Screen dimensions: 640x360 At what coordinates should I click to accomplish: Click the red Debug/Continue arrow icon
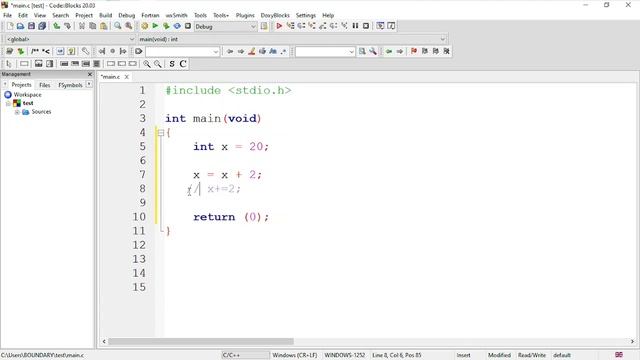pyautogui.click(x=279, y=26)
